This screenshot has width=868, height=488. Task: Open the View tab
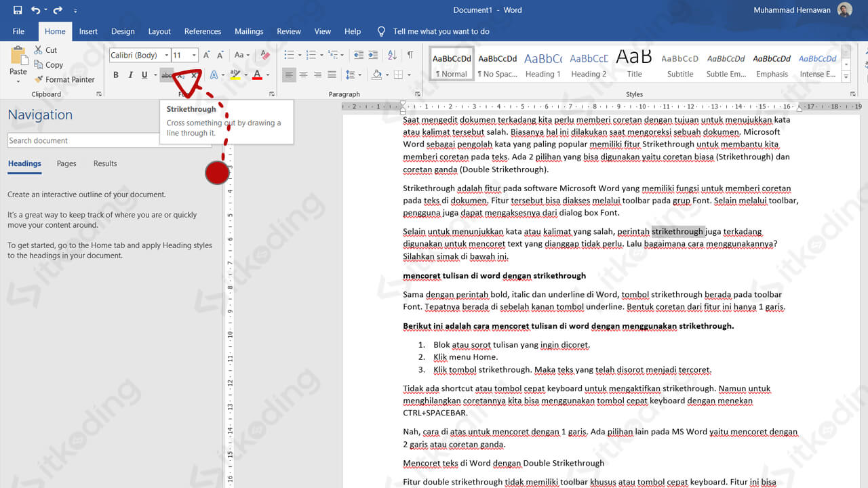(x=323, y=31)
